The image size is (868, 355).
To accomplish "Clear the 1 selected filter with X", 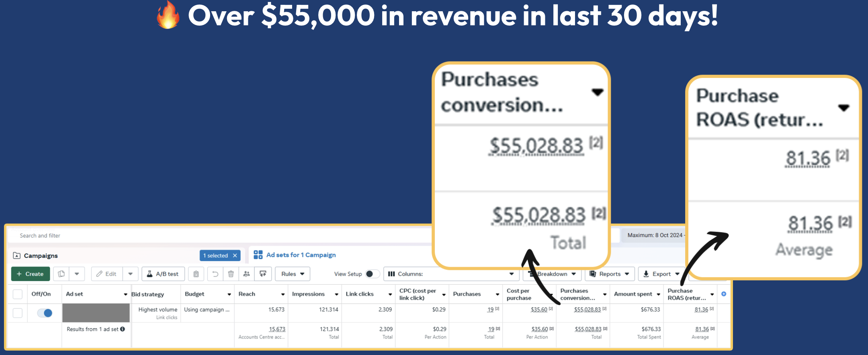I will [235, 255].
